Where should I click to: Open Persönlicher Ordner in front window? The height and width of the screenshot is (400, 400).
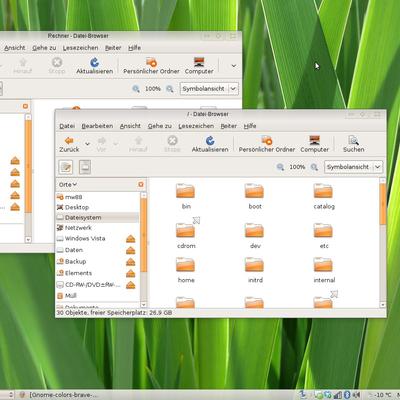(267, 144)
